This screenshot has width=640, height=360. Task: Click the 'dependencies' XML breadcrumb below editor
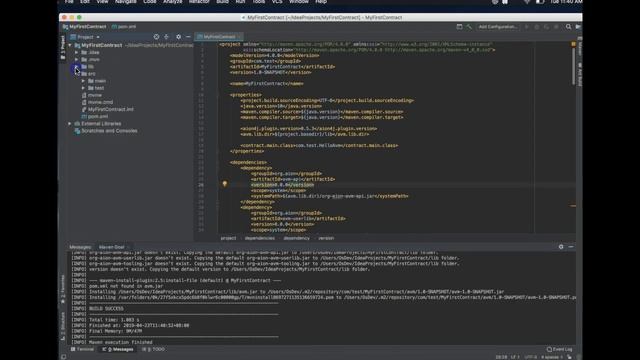(x=260, y=238)
